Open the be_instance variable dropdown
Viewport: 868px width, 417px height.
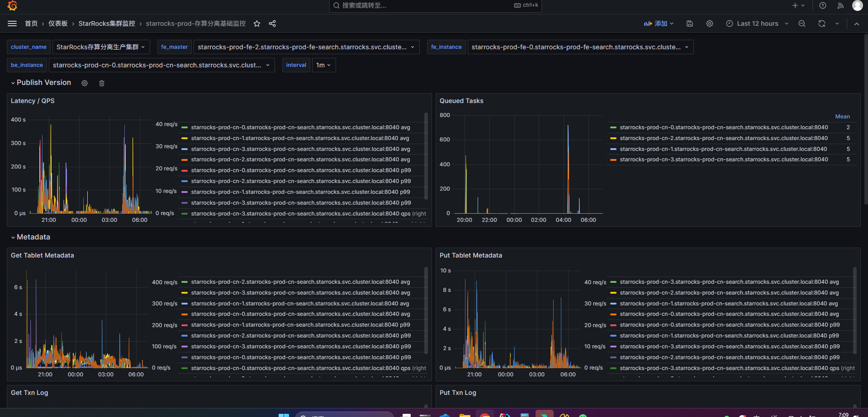[161, 65]
